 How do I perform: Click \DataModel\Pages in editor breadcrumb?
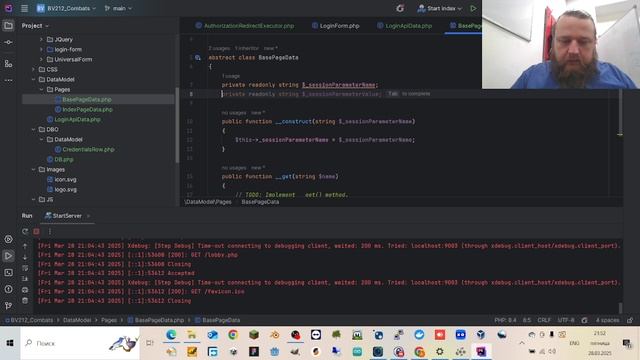(x=208, y=202)
